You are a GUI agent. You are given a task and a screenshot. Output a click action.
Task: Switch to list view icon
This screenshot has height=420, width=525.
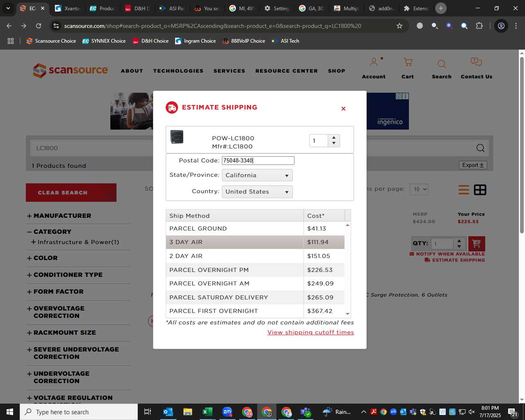click(464, 190)
